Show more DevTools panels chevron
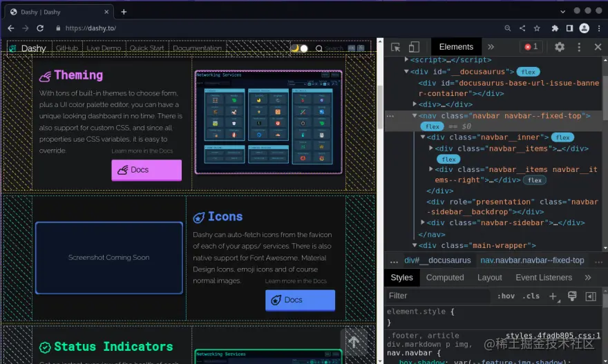608x364 pixels. coord(491,47)
